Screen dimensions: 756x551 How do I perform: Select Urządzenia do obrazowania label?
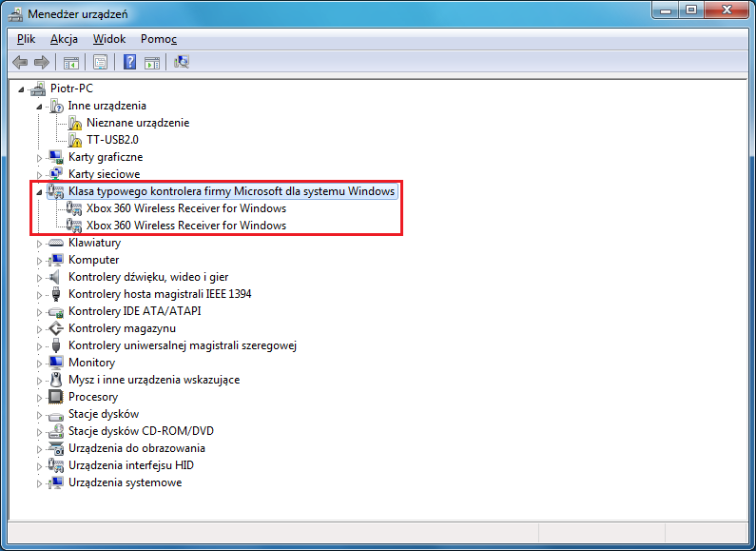click(136, 448)
